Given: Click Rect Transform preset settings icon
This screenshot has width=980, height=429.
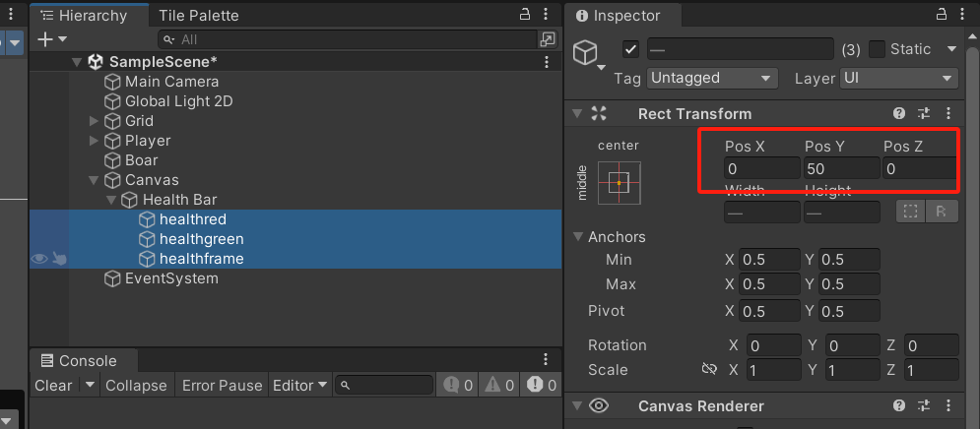Looking at the screenshot, I should tap(924, 114).
